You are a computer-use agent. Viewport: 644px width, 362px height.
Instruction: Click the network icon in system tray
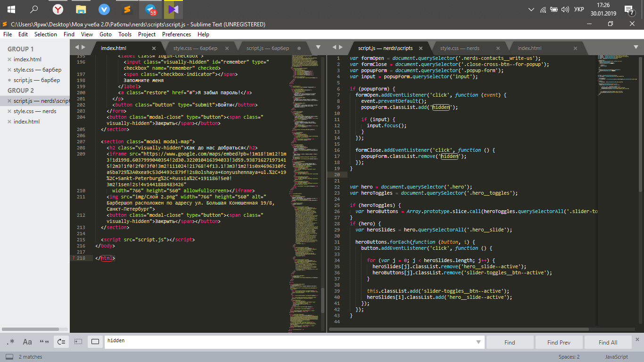pos(544,9)
